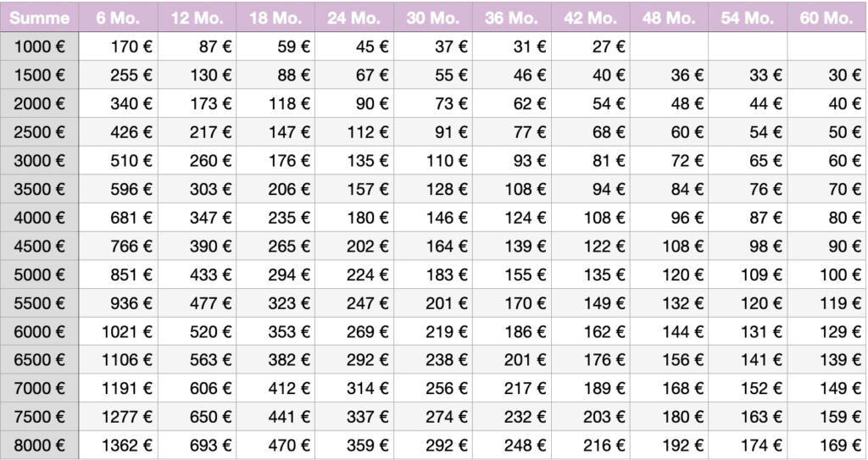
Task: Select the Summe column header
Action: [x=39, y=17]
